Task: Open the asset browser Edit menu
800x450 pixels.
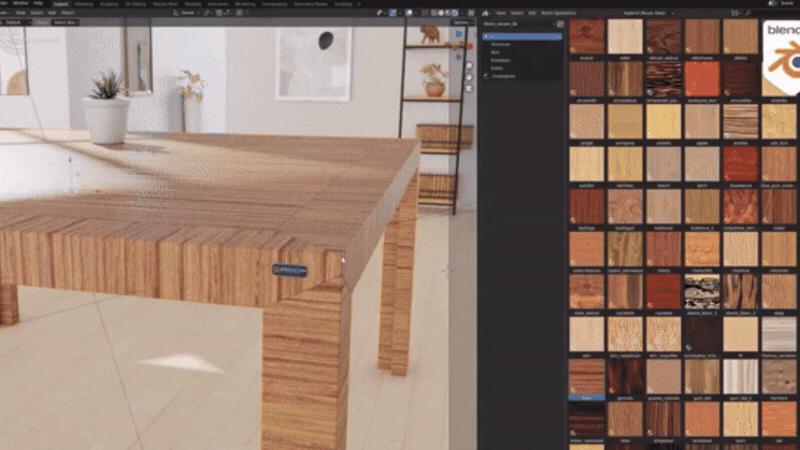Action: point(532,13)
